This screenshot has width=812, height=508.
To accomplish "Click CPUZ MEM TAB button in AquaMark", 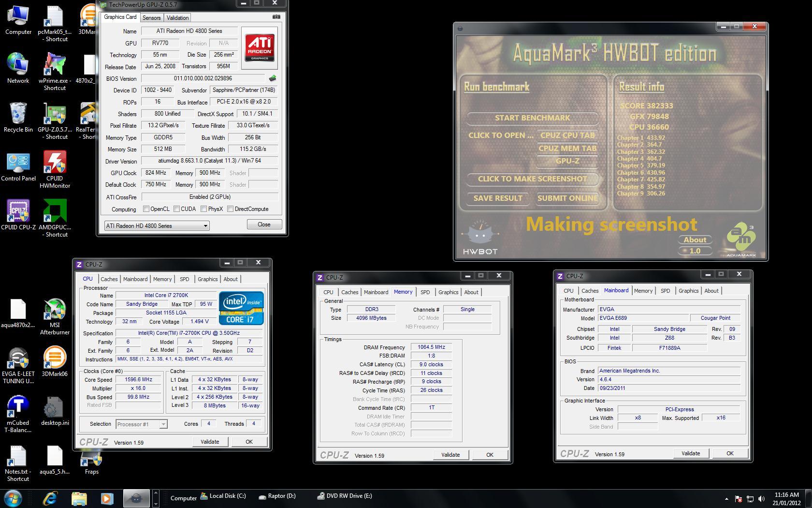I will pos(567,149).
